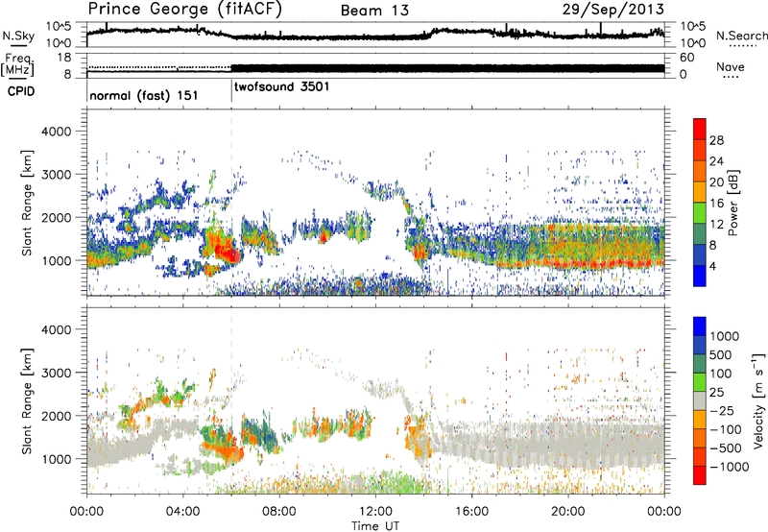The width and height of the screenshot is (768, 532).
Task: Click the 20:00 time axis label
Action: tap(567, 512)
